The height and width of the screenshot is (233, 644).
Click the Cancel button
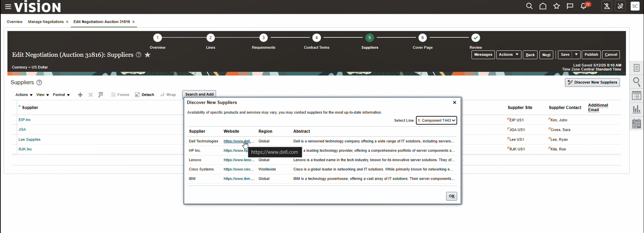coord(611,55)
